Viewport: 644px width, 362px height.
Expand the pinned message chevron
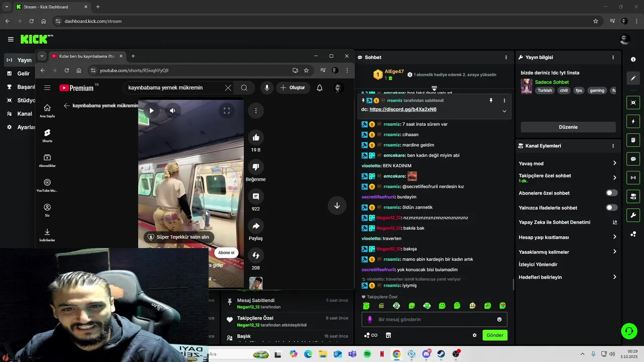(504, 111)
